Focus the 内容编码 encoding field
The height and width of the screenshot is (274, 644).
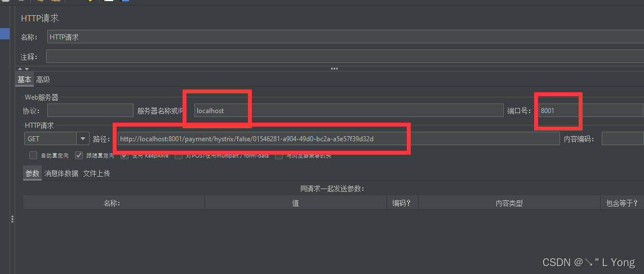pos(623,138)
